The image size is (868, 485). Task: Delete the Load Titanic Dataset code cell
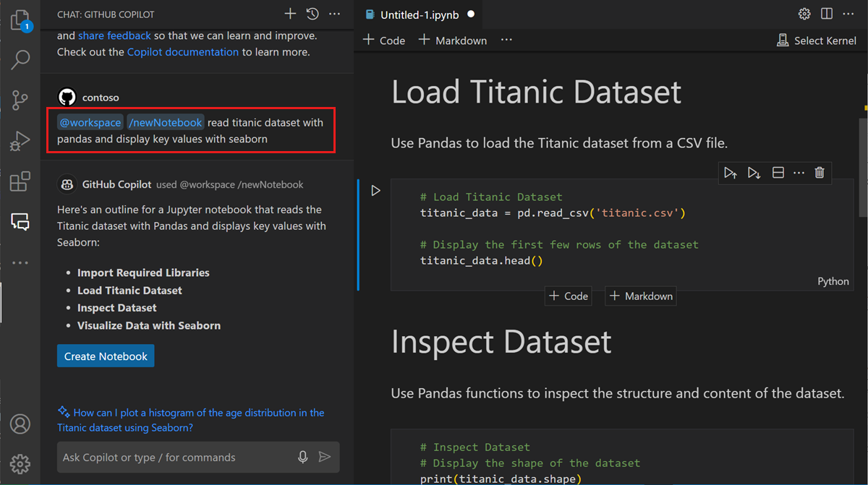pos(819,173)
